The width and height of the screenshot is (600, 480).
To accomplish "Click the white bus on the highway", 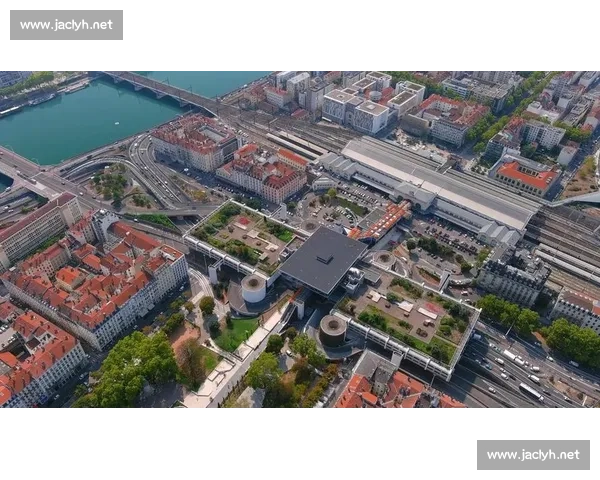I will [x=531, y=392].
